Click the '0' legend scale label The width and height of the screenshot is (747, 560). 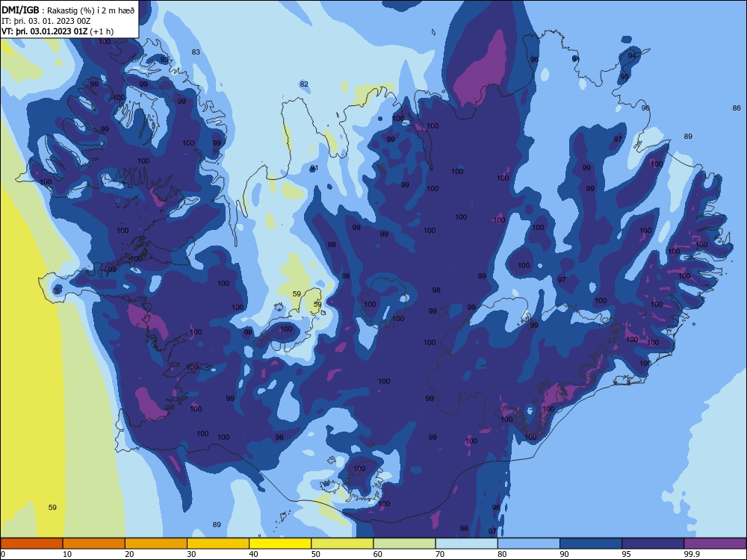3,554
